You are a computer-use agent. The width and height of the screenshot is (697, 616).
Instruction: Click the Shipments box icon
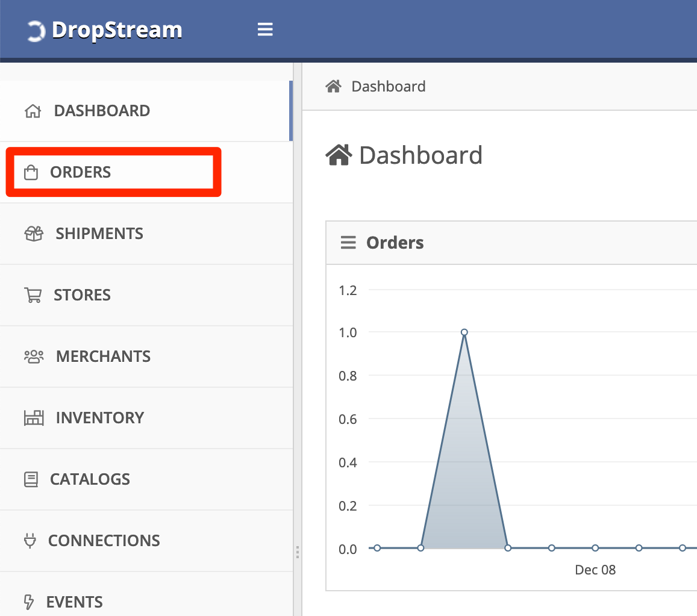click(34, 234)
